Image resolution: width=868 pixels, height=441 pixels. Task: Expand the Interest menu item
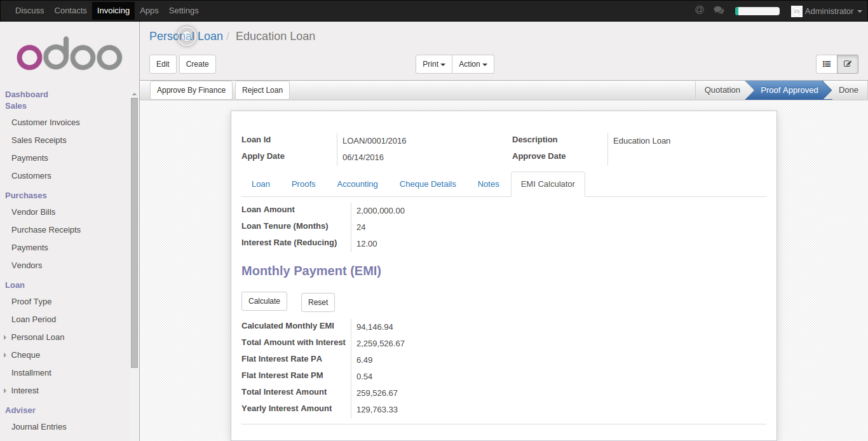[x=25, y=391]
